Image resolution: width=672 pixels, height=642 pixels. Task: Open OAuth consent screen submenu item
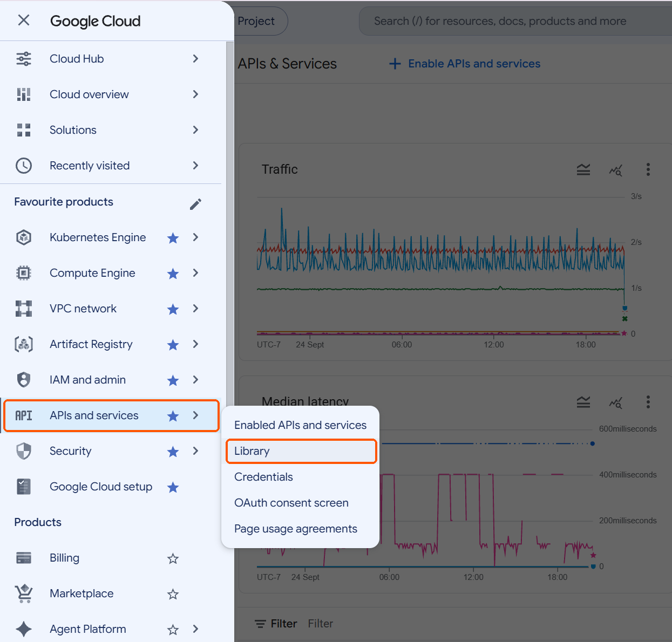coord(300,503)
